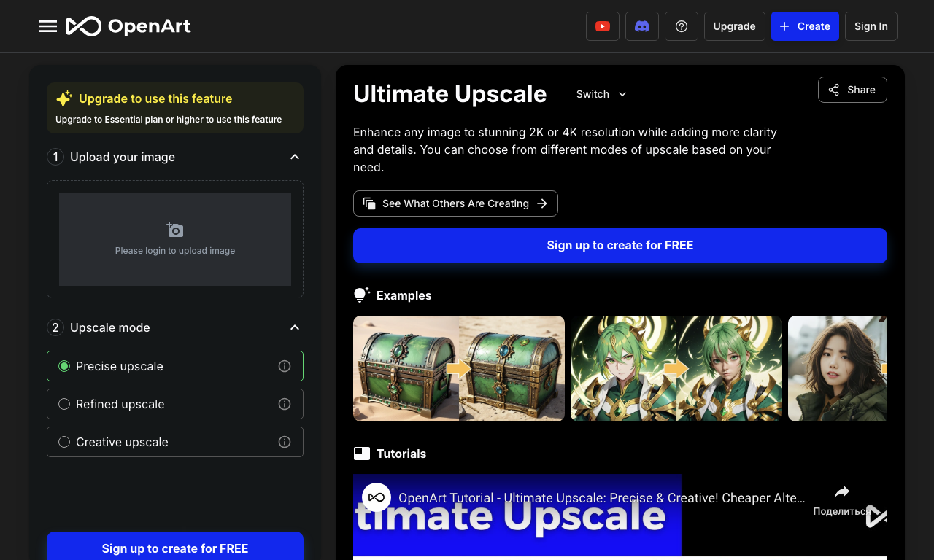Click the Examples section heading
The height and width of the screenshot is (560, 934).
point(404,295)
